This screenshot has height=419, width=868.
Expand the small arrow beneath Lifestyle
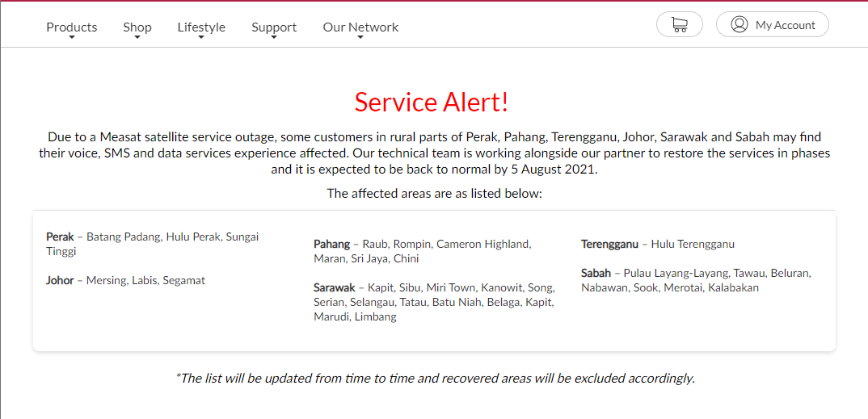201,37
